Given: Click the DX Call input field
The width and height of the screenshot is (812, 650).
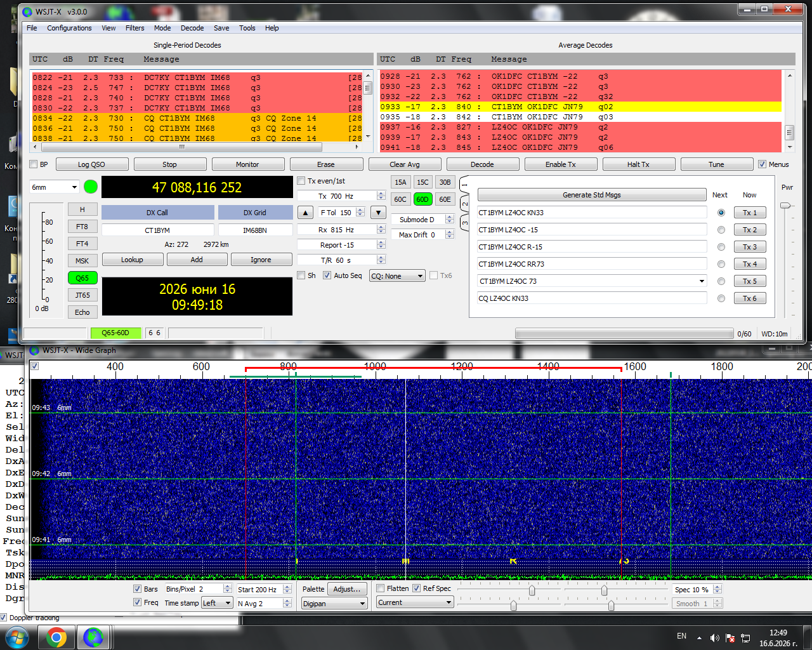Looking at the screenshot, I should coord(157,230).
